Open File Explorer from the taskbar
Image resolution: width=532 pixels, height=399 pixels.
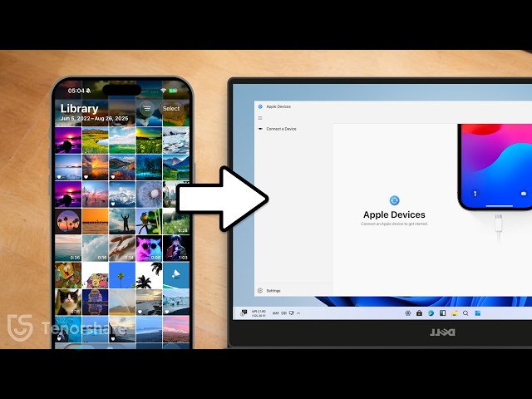coord(455,313)
